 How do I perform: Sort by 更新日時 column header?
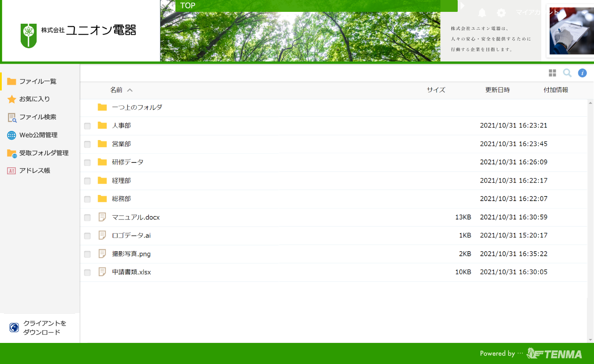497,90
